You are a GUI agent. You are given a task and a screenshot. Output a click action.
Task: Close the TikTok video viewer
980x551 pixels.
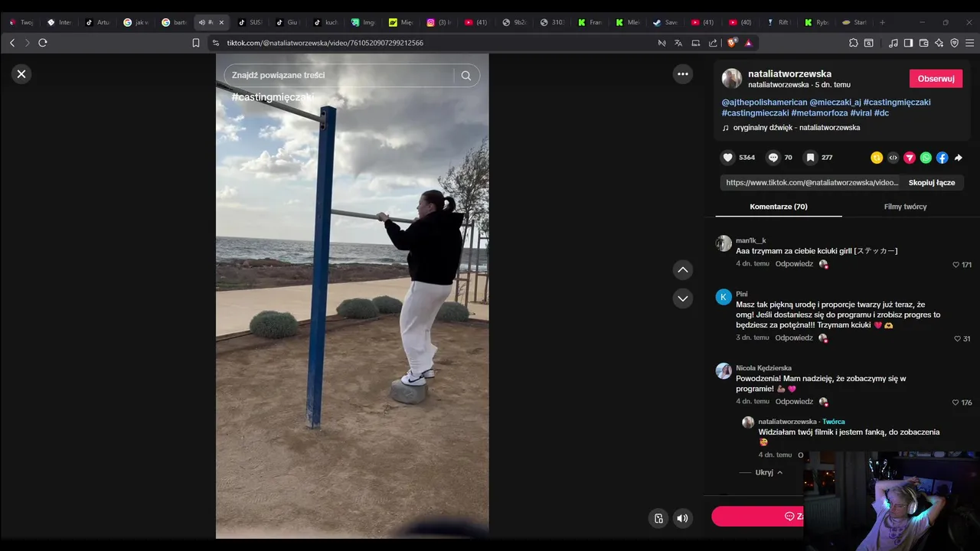pyautogui.click(x=21, y=74)
